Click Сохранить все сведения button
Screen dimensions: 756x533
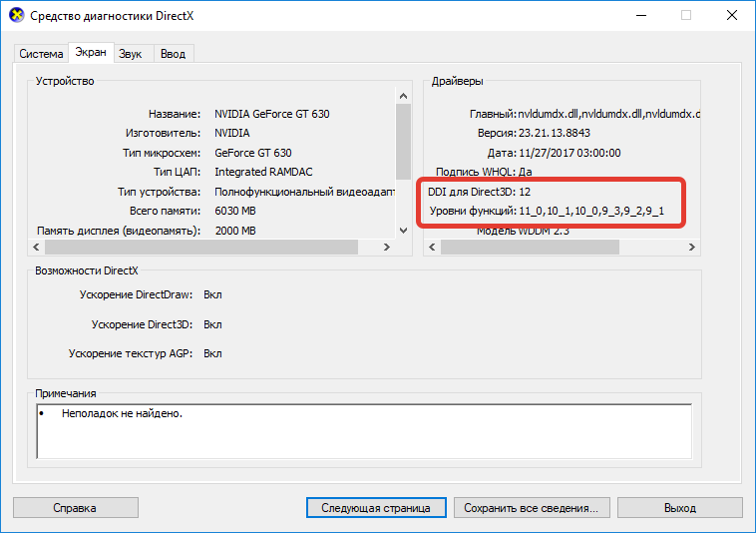click(x=532, y=508)
